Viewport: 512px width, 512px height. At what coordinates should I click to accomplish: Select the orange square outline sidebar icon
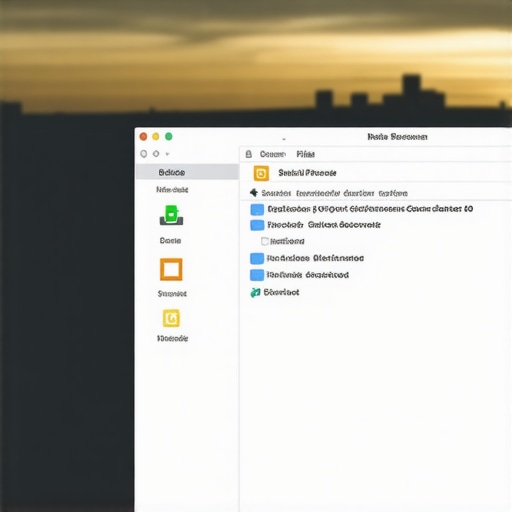click(171, 269)
